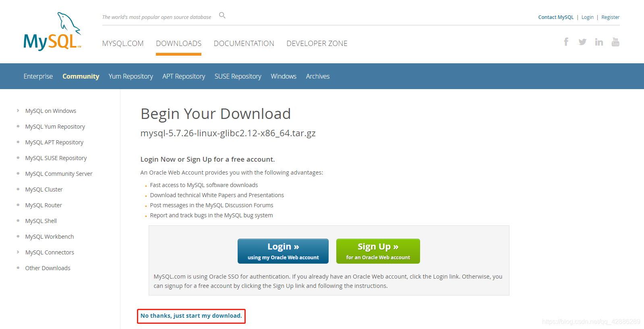Image resolution: width=644 pixels, height=329 pixels.
Task: Open the MySQL YouTube icon
Action: pyautogui.click(x=615, y=42)
